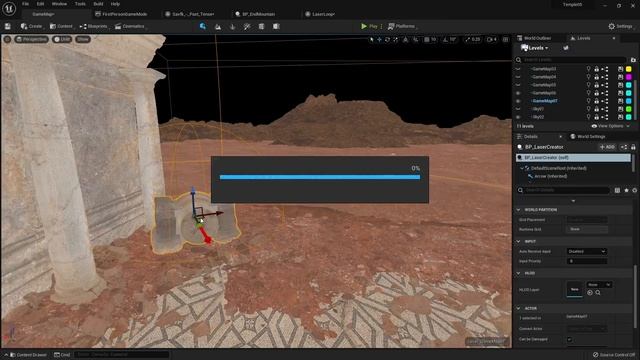Image resolution: width=640 pixels, height=360 pixels.
Task: Switch to the World Outliner tab
Action: (x=534, y=38)
